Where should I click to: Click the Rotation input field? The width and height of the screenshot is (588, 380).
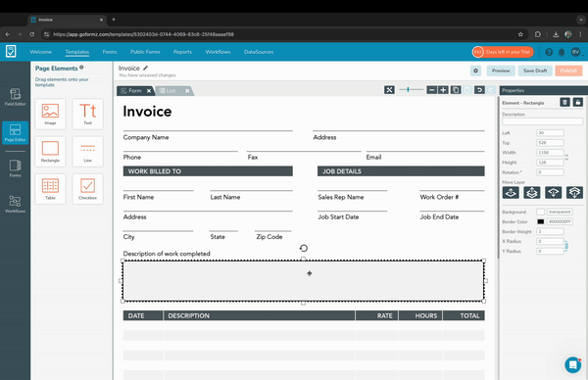(550, 172)
